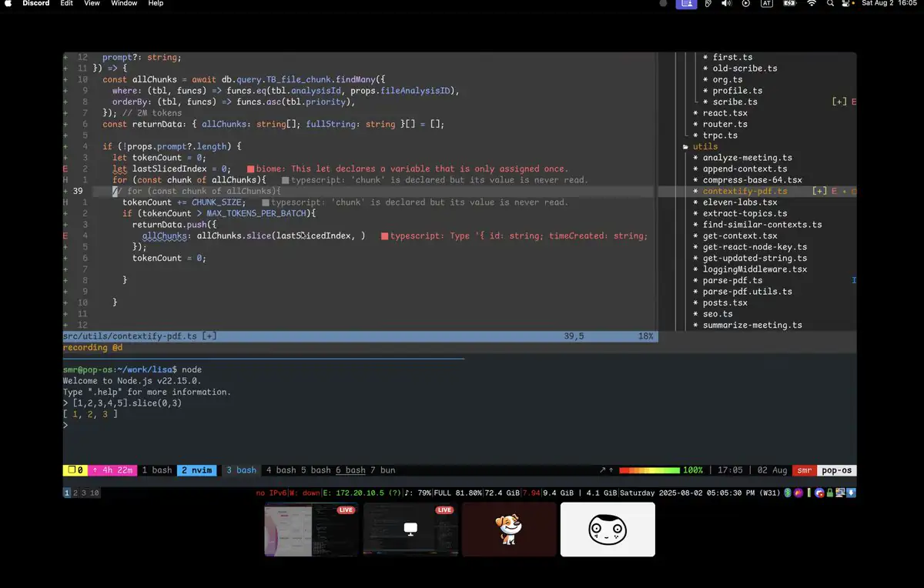This screenshot has height=588, width=924.
Task: Click the Firefox icon in the bottom status tray
Action: click(798, 493)
